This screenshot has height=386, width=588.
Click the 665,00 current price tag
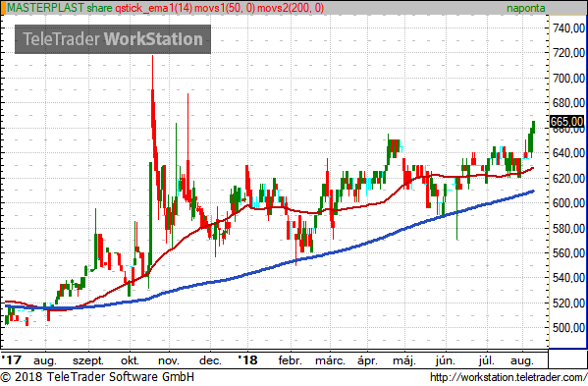click(567, 121)
